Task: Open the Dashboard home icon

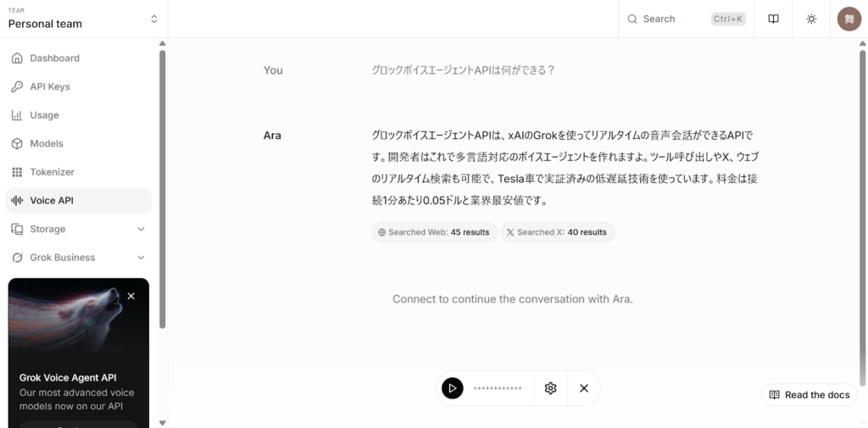Action: pos(17,58)
